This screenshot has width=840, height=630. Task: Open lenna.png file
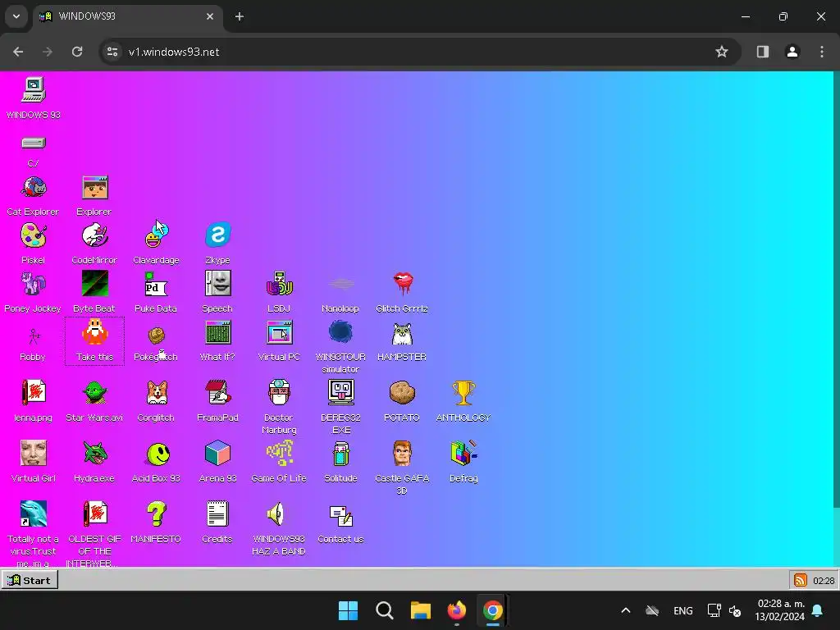[x=33, y=393]
